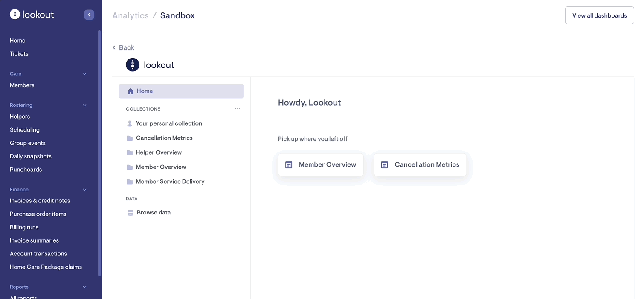
Task: Click the View all dashboards button
Action: click(599, 15)
